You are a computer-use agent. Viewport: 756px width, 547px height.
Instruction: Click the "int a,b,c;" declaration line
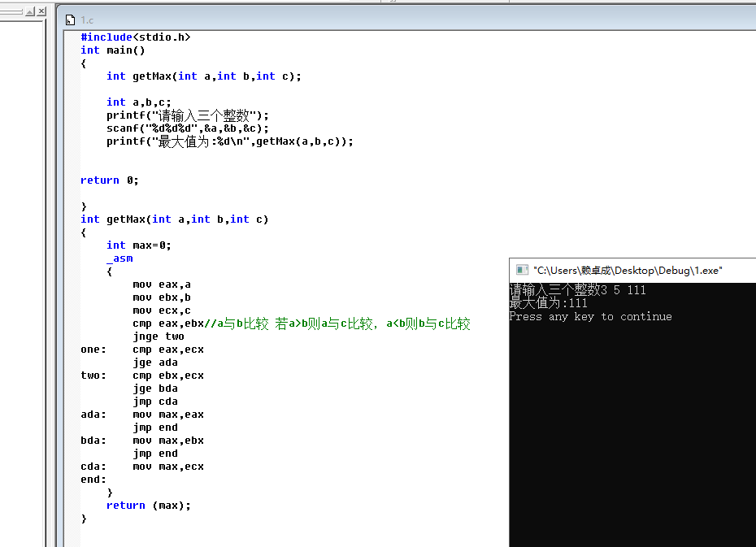click(x=138, y=102)
